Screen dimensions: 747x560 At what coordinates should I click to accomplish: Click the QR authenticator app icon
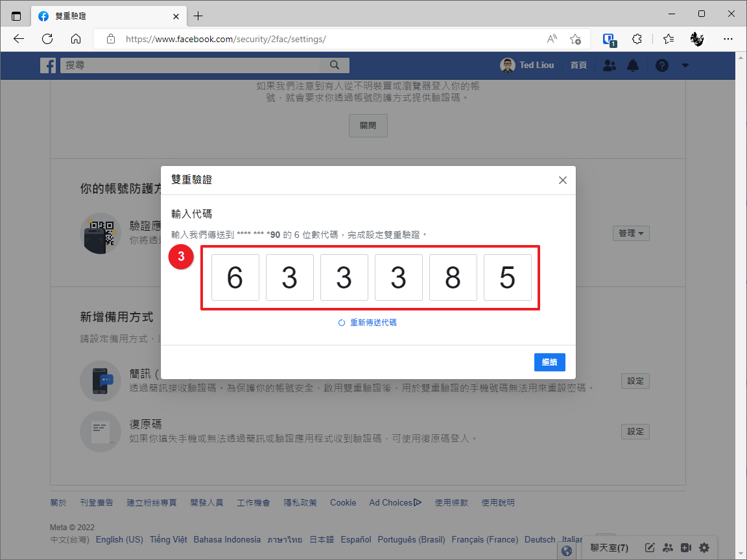pos(100,233)
